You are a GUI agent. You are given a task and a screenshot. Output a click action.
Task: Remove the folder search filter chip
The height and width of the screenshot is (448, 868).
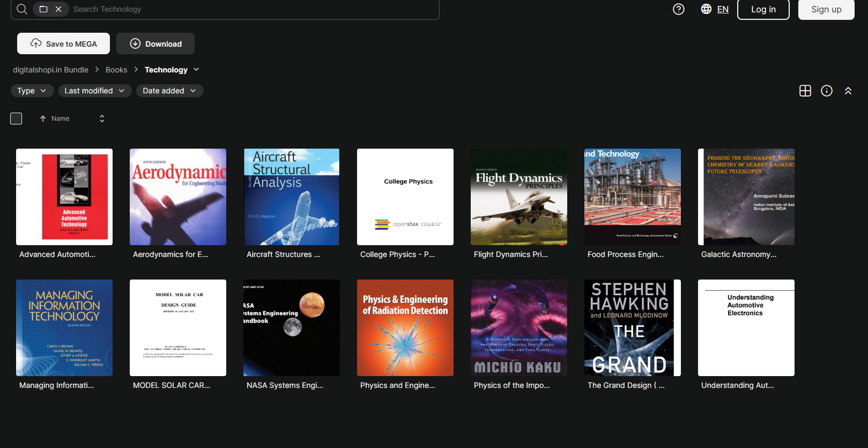tap(58, 9)
